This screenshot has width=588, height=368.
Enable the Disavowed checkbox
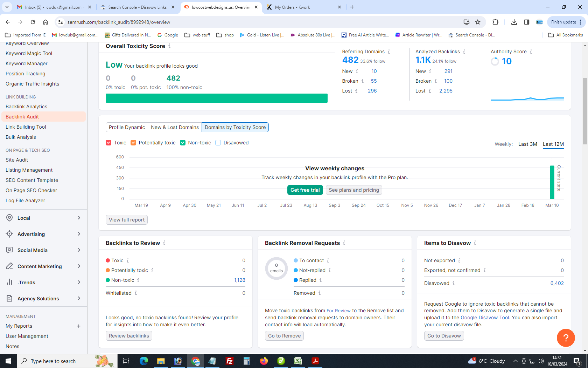[218, 143]
